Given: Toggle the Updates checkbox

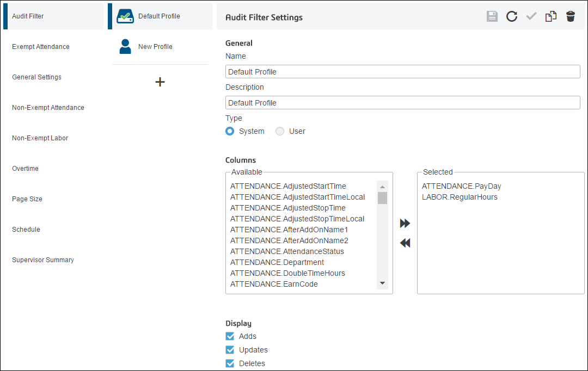Looking at the screenshot, I should coord(230,350).
